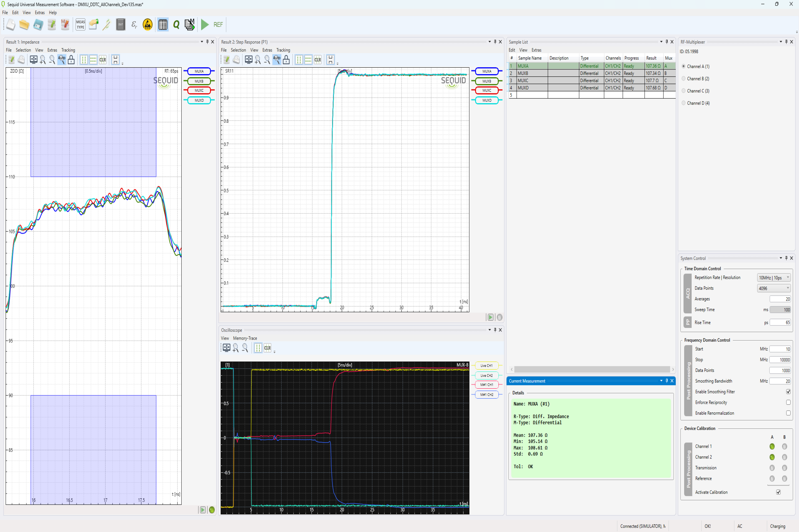799x532 pixels.
Task: Click the CLR icon in the Oscilloscope toolbar
Action: coord(267,348)
